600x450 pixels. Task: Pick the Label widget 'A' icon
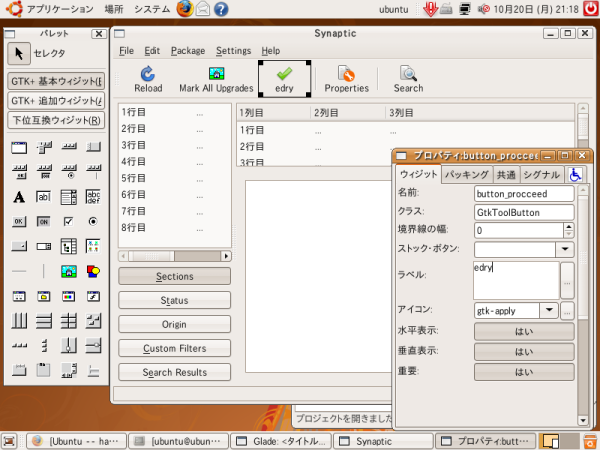[x=19, y=197]
